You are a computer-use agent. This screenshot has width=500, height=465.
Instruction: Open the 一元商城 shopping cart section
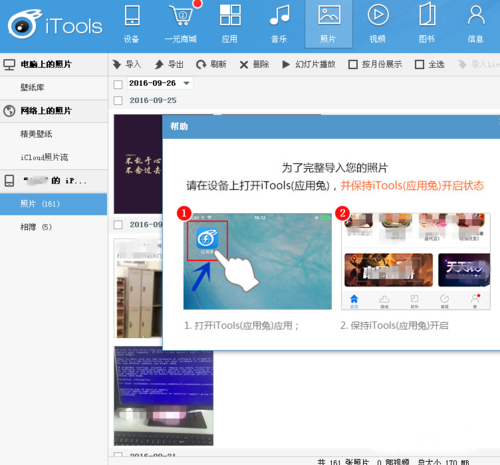pyautogui.click(x=180, y=24)
